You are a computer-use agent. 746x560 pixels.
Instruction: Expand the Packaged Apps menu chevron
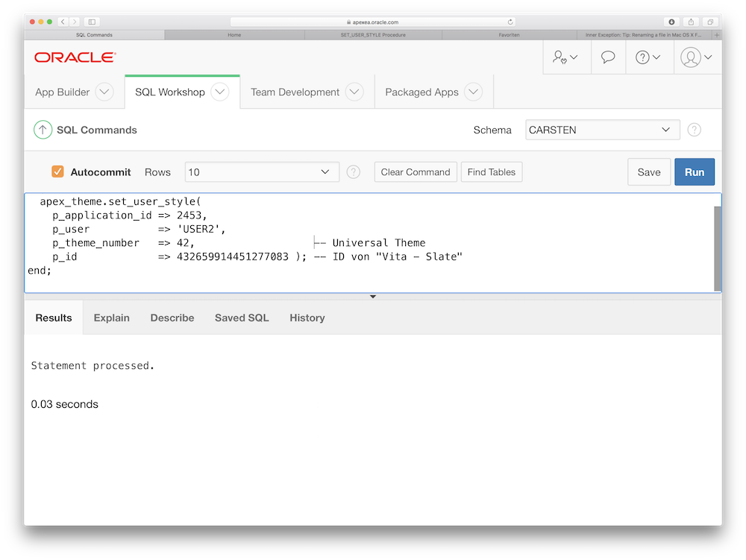pos(473,92)
